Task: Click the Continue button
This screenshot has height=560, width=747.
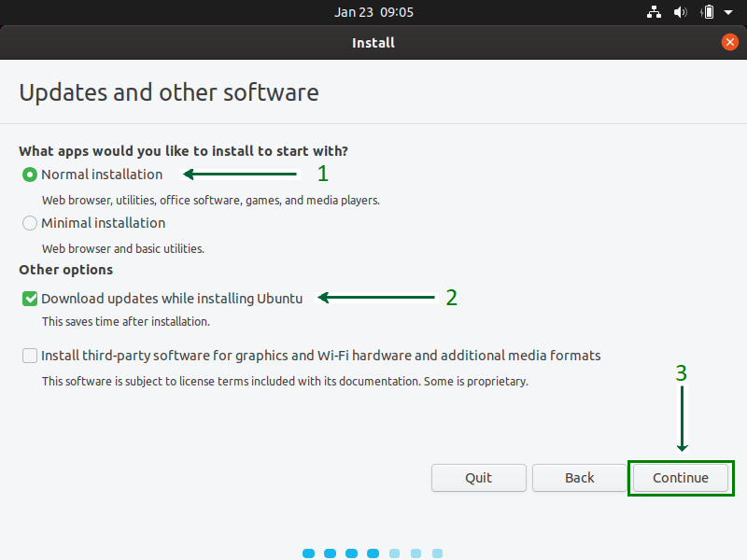Action: click(680, 478)
